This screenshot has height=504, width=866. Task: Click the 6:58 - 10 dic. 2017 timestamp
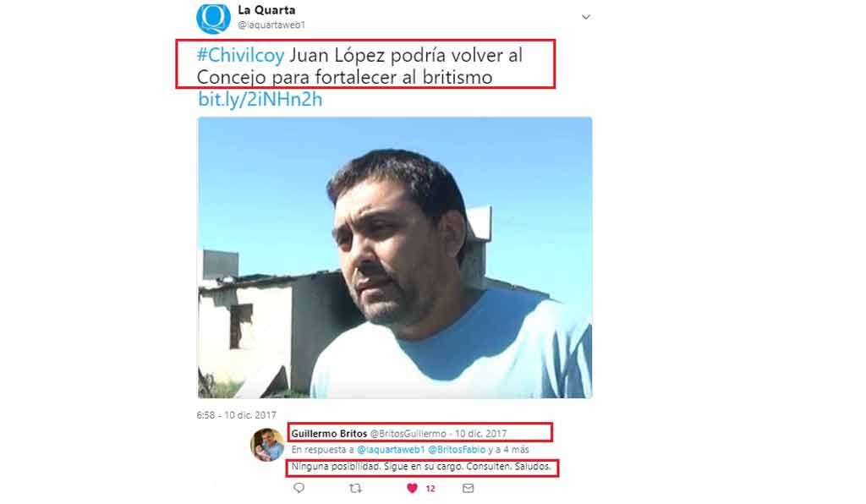pyautogui.click(x=237, y=415)
